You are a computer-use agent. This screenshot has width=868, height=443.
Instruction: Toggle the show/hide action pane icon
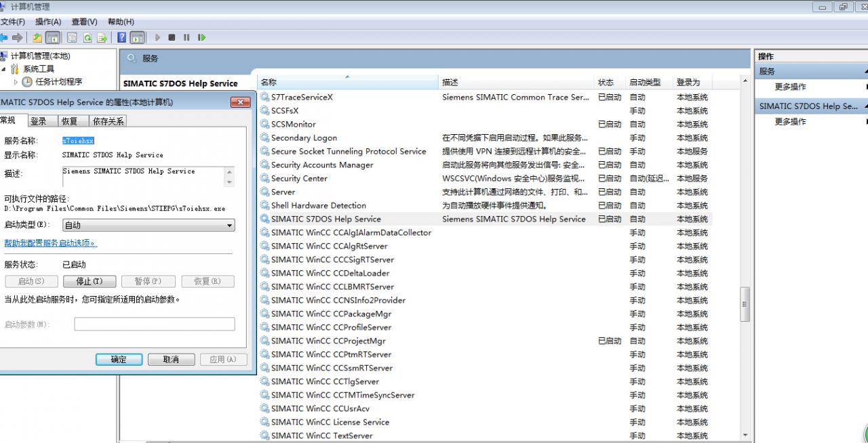(x=138, y=38)
